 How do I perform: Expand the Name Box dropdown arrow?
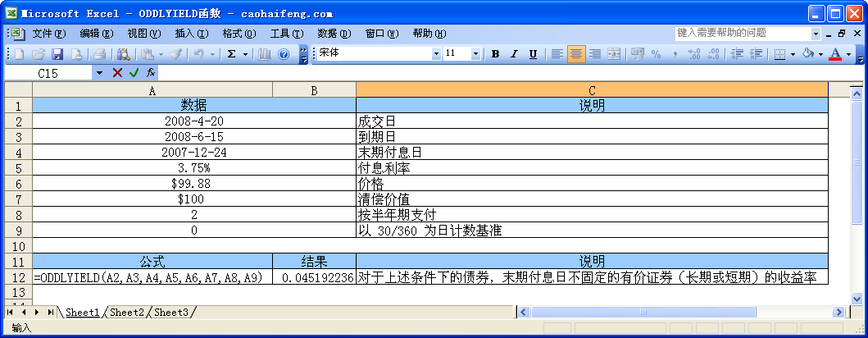[100, 72]
